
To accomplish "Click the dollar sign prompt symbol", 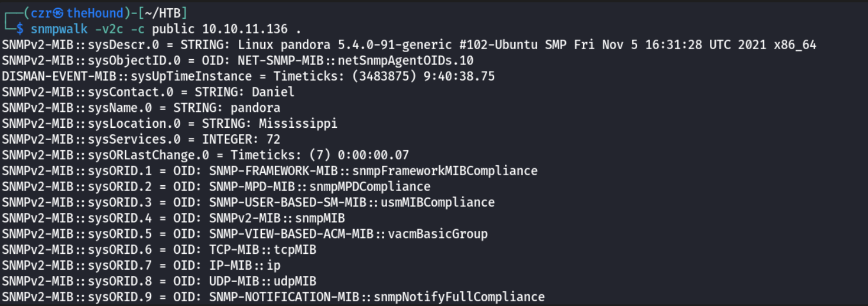I will (20, 29).
